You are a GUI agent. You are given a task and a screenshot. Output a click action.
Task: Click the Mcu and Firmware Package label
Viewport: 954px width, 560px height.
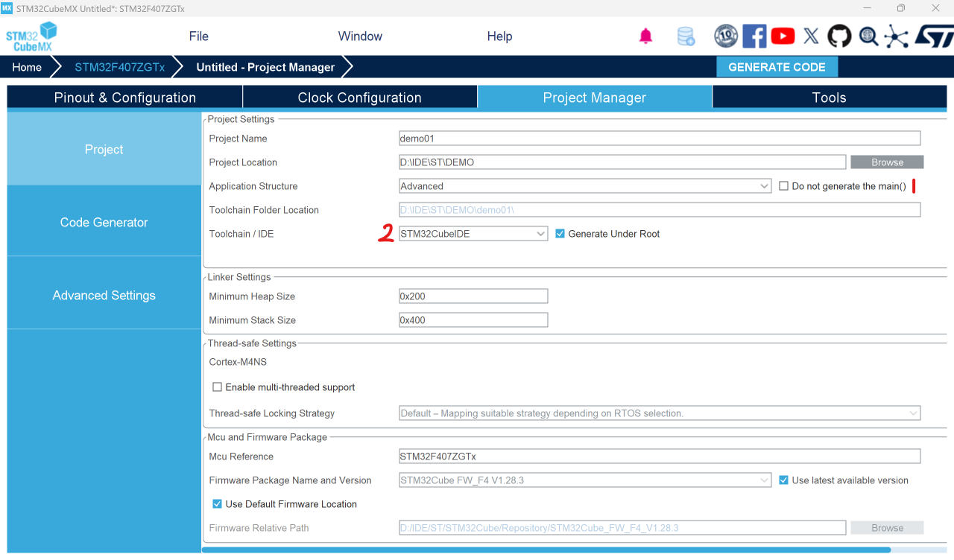tap(267, 437)
